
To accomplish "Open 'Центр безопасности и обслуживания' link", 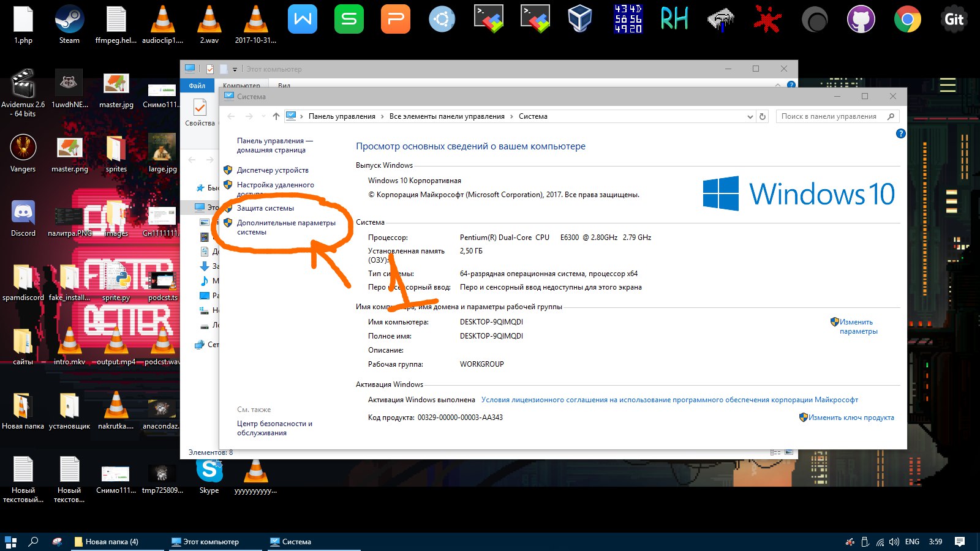I will [x=274, y=428].
